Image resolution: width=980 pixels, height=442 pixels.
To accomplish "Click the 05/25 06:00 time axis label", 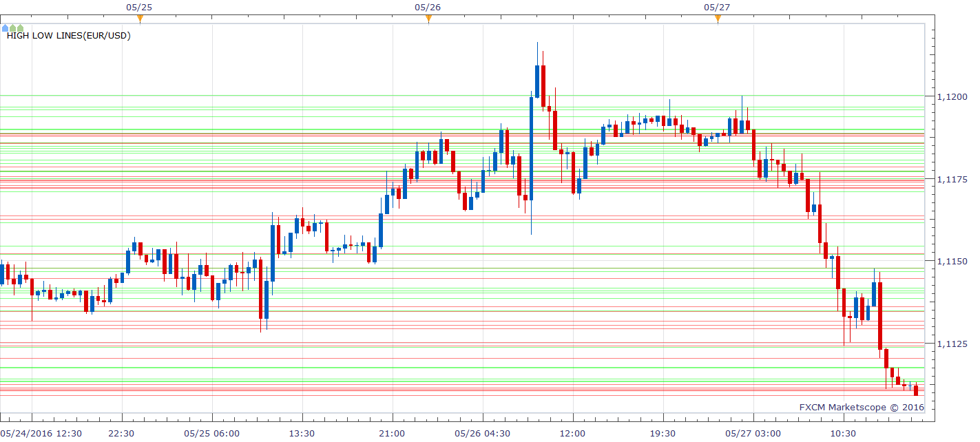I will 212,433.
